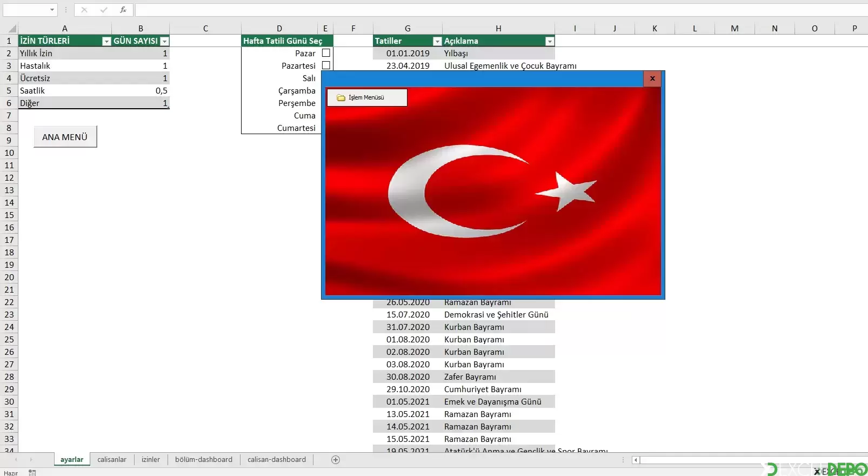Viewport: 868px width, 476px height.
Task: Tick the Pazartesi checkbox
Action: pyautogui.click(x=326, y=65)
